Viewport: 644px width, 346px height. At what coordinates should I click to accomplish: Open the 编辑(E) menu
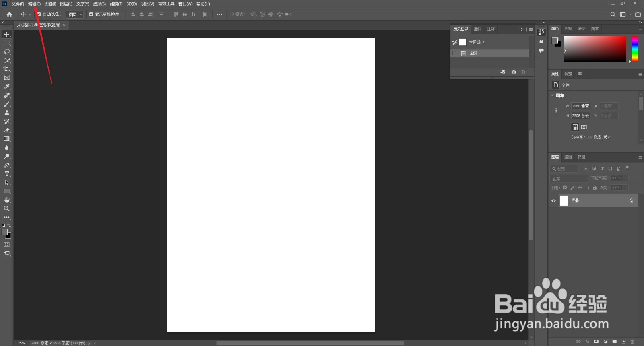(x=34, y=4)
